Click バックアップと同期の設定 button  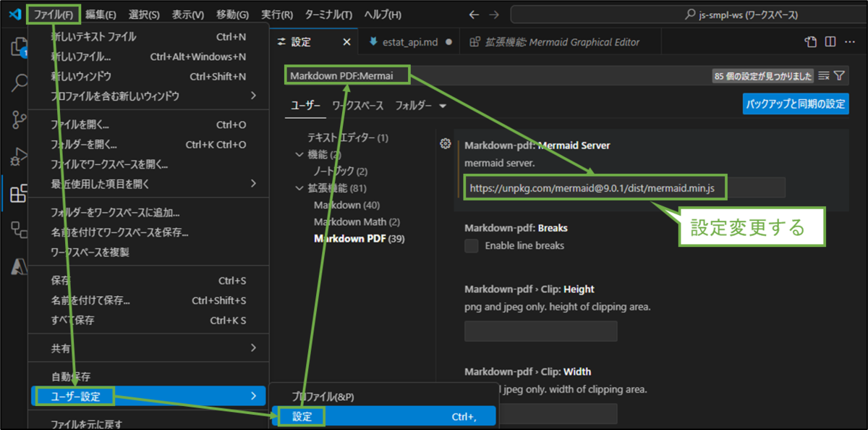click(x=796, y=104)
